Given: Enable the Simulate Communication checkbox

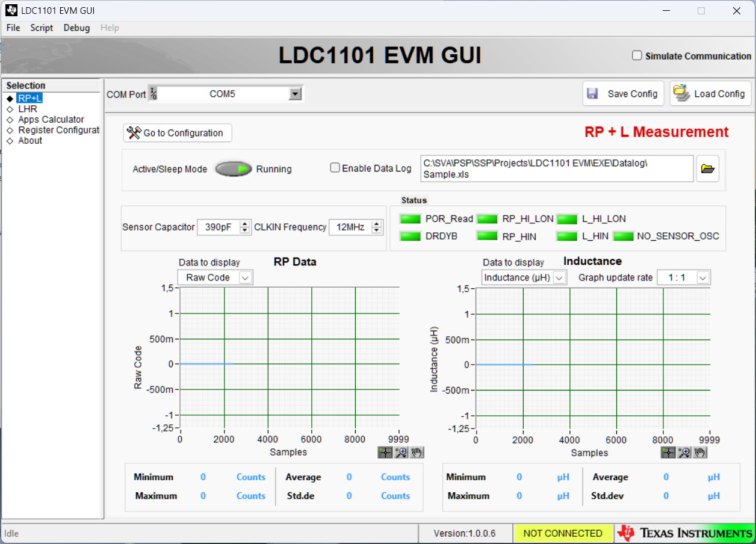Looking at the screenshot, I should [x=637, y=55].
